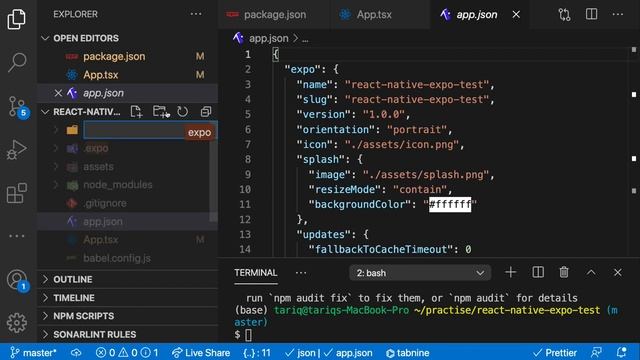Image resolution: width=640 pixels, height=360 pixels.
Task: Close app.json in Open Editors list
Action: click(x=58, y=93)
